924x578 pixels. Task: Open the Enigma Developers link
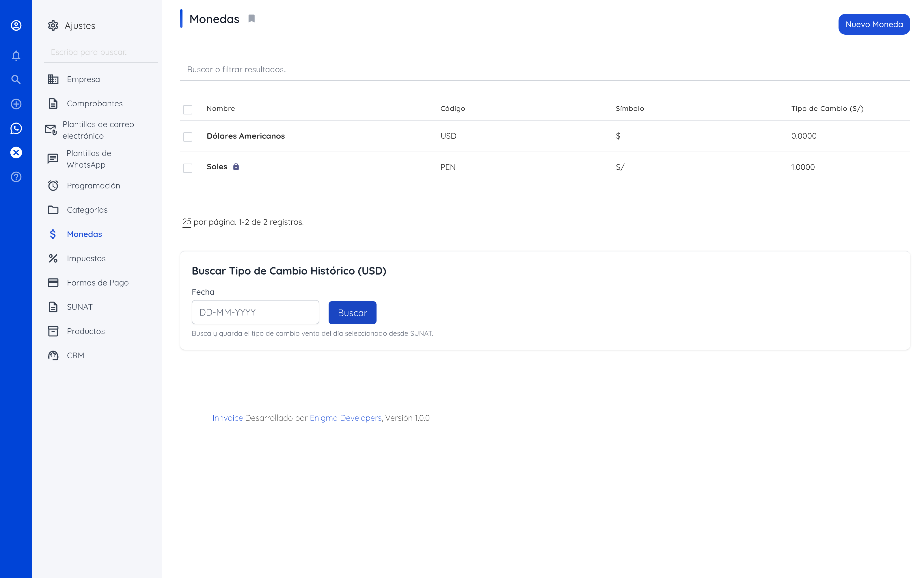pyautogui.click(x=346, y=418)
